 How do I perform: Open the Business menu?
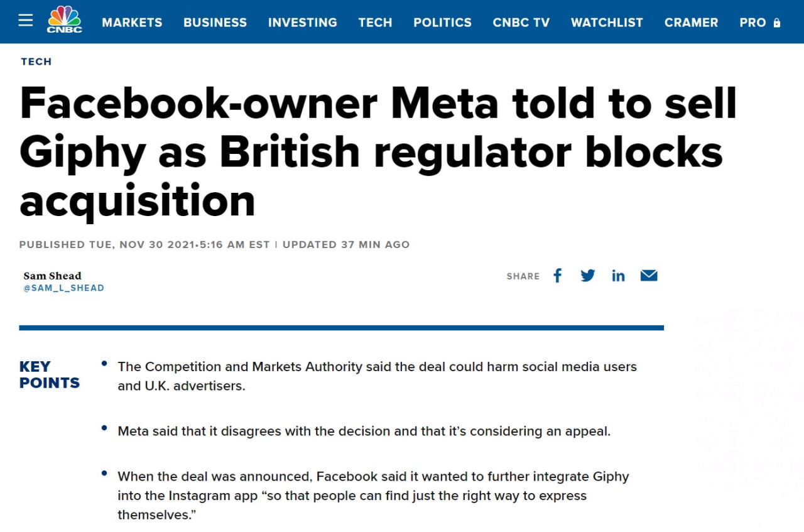(215, 23)
